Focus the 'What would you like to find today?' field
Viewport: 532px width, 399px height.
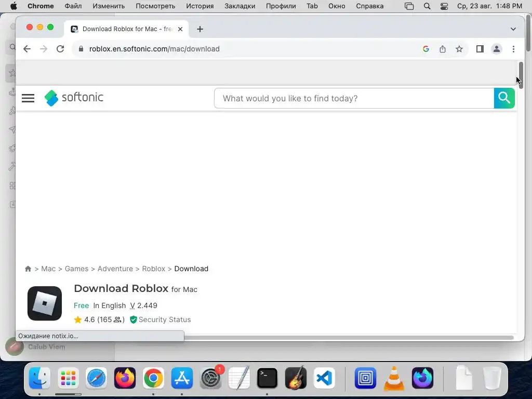354,98
